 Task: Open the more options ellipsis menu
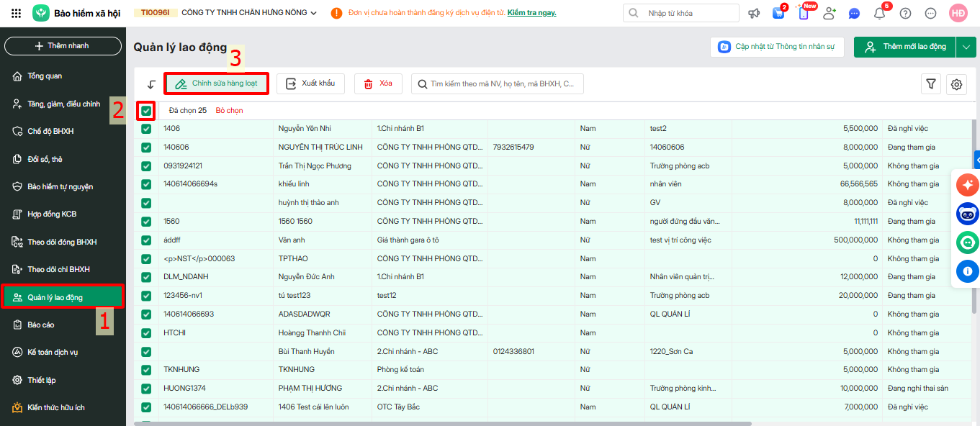click(x=930, y=13)
